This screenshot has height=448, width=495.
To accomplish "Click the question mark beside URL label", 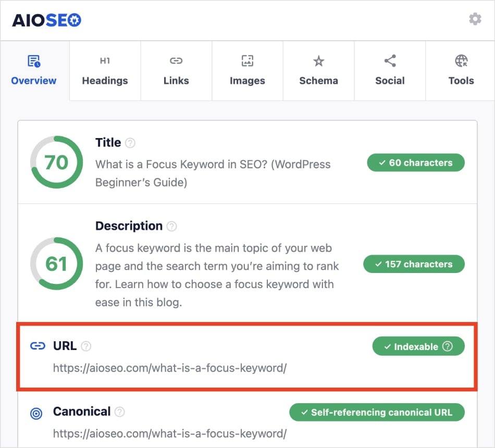I will 86,346.
